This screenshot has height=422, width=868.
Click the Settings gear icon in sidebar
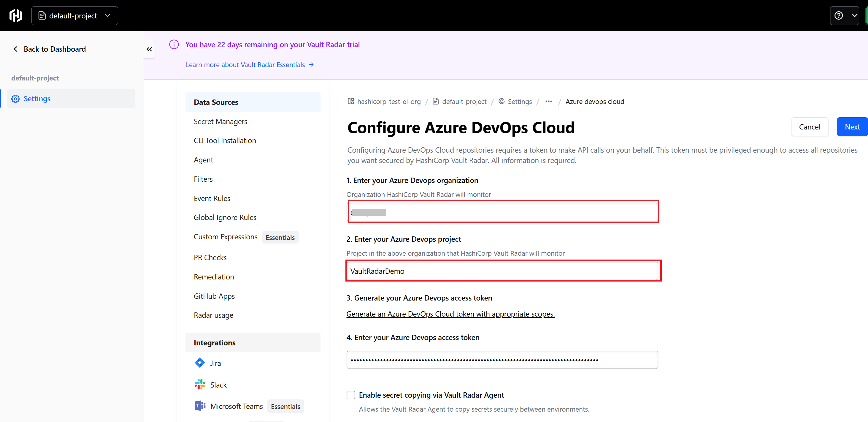(15, 99)
